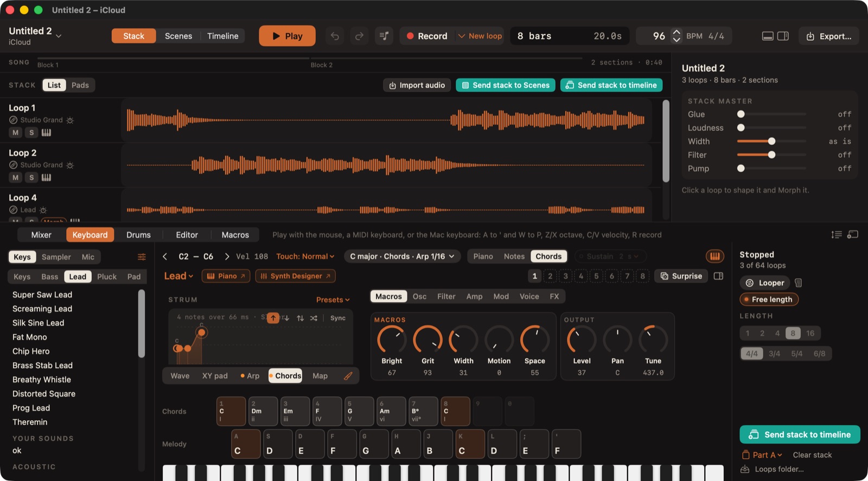
Task: Open the strum Presets dropdown
Action: [333, 299]
